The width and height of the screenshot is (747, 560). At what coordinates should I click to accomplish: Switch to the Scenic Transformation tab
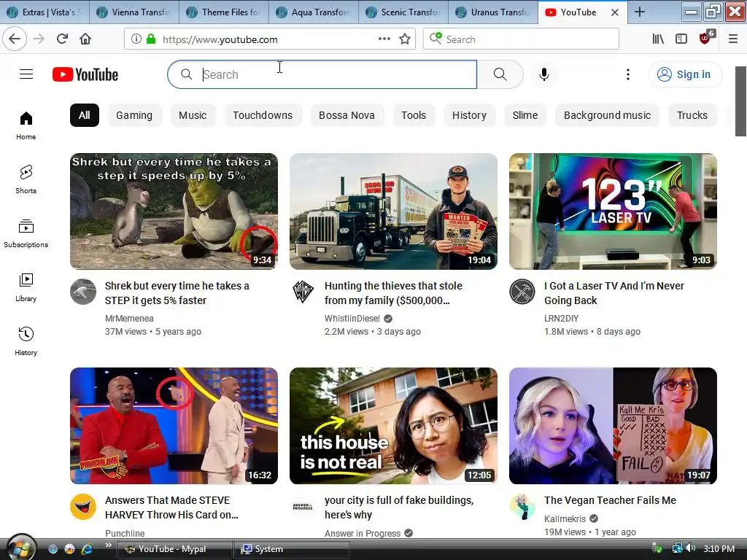(x=403, y=12)
